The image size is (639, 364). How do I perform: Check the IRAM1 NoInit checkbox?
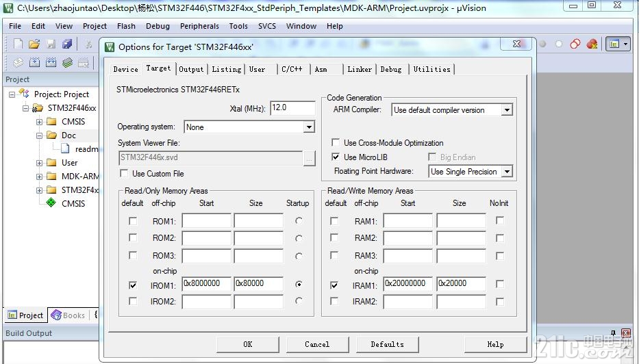[500, 284]
